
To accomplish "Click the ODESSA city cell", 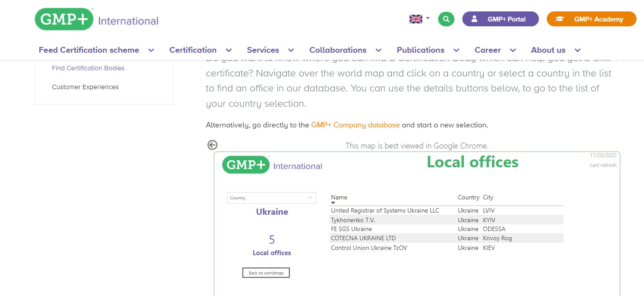I will coord(494,229).
